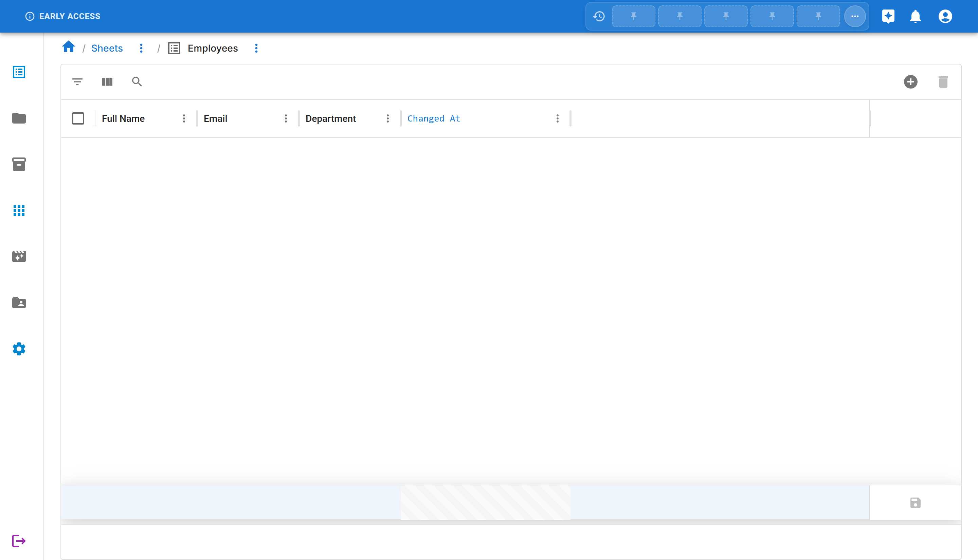The height and width of the screenshot is (560, 978).
Task: Go to Sheets breadcrumb link
Action: tap(107, 48)
